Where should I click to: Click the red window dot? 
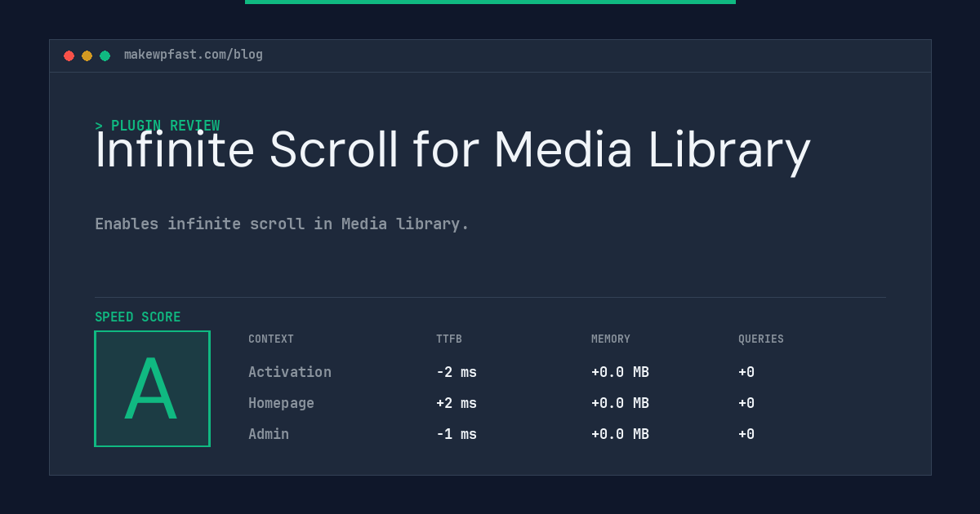coord(69,55)
